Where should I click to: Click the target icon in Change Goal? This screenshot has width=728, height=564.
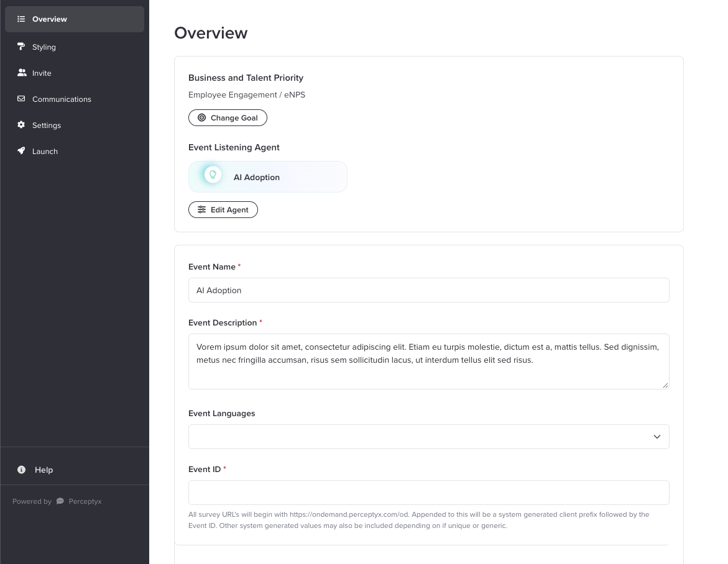[x=201, y=118]
